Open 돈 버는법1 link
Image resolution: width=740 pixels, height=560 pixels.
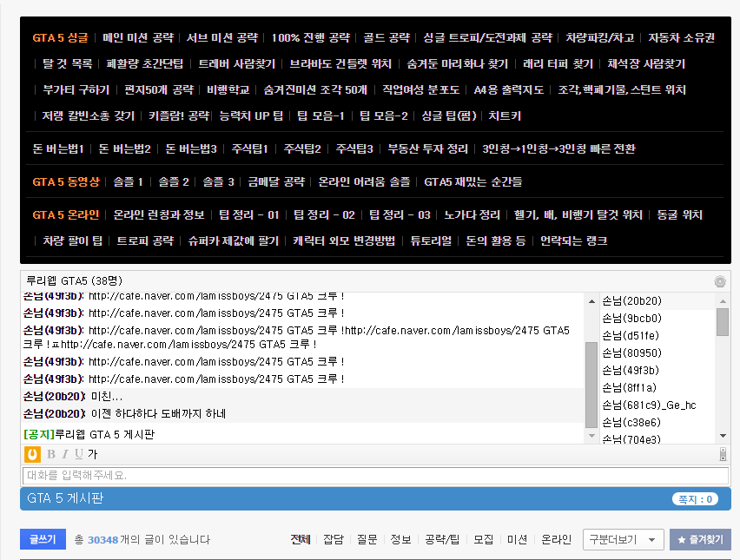pos(58,149)
